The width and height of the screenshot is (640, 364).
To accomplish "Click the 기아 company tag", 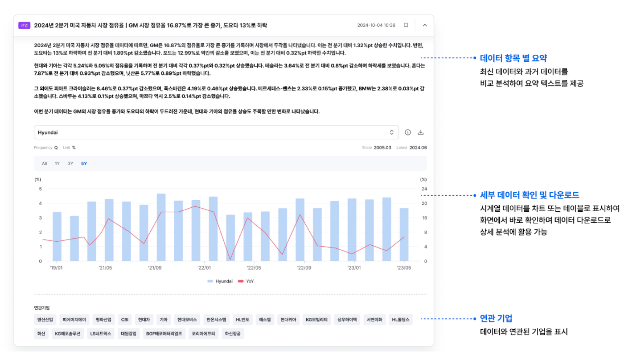I will (164, 319).
